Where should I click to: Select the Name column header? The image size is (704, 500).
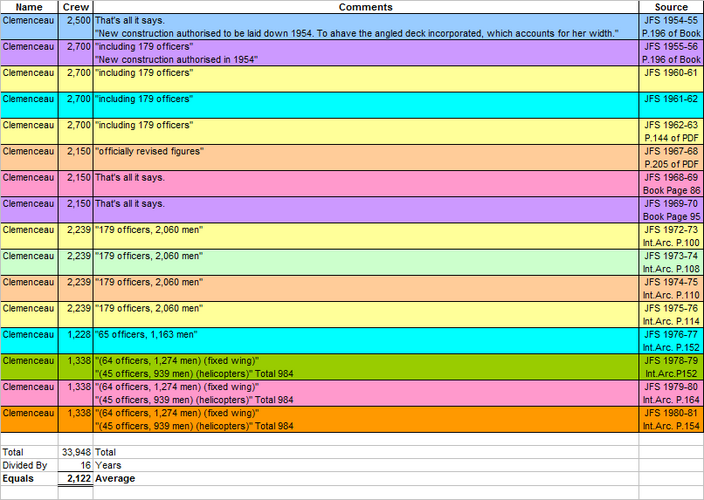point(29,7)
